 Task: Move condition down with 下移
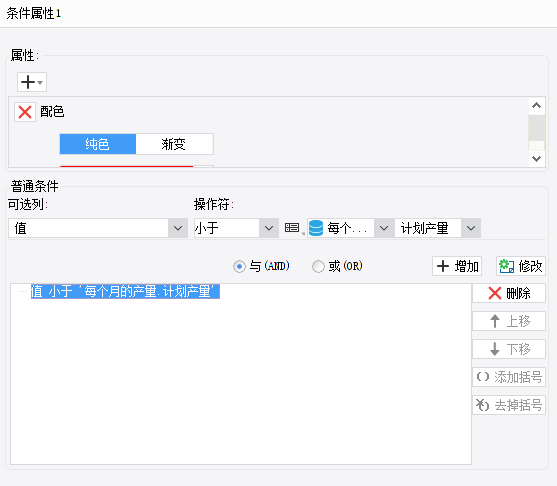[509, 349]
